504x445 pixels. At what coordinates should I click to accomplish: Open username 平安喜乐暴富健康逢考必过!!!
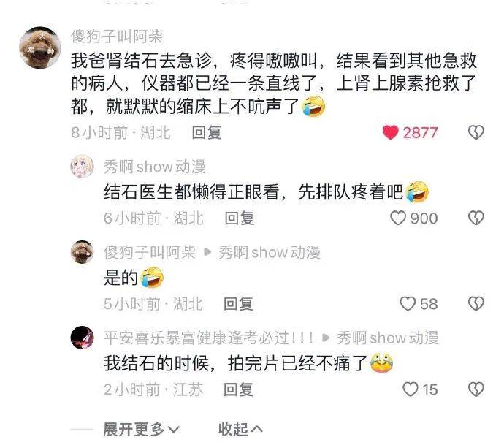(x=208, y=338)
